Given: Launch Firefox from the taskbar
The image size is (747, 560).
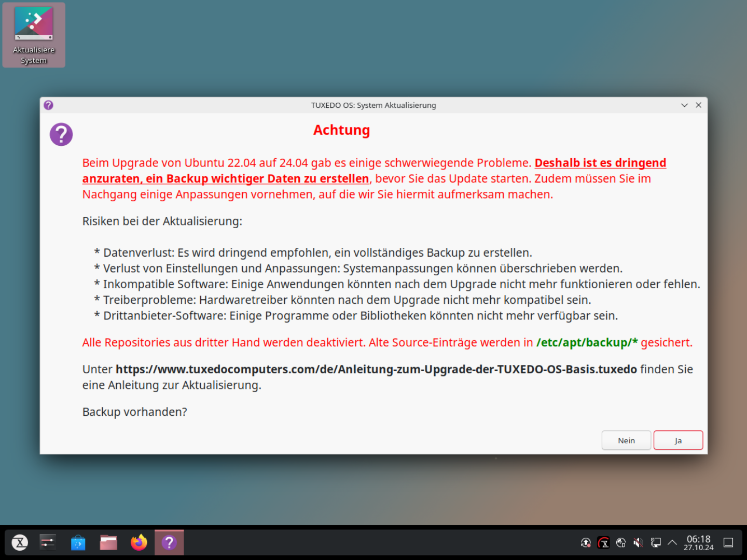Looking at the screenshot, I should pos(139,542).
